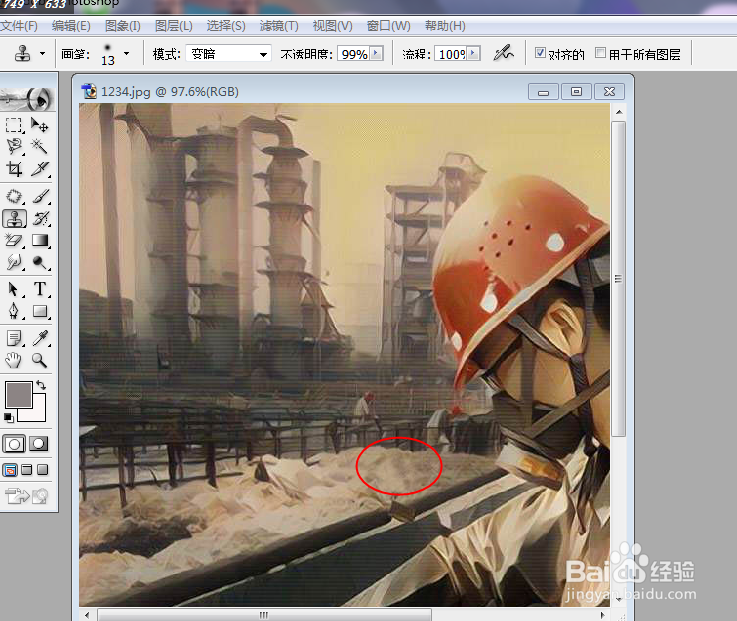This screenshot has width=737, height=621.
Task: Minimize the 1234.jpg document window
Action: (x=543, y=91)
